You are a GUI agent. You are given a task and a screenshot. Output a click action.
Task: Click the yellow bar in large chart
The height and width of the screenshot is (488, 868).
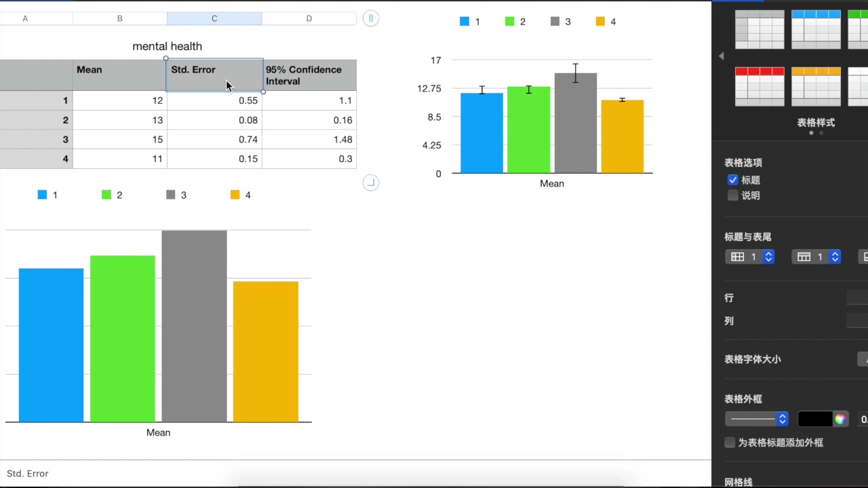pyautogui.click(x=266, y=352)
